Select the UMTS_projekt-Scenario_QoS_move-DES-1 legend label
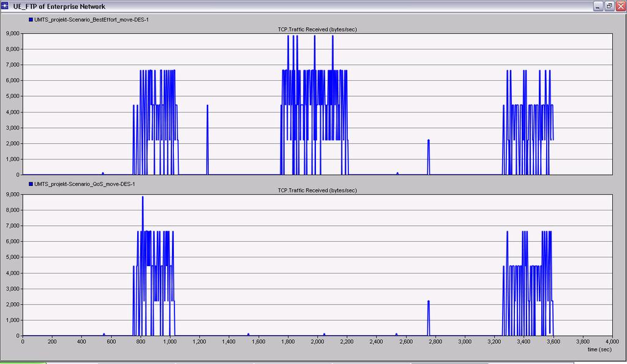 (84, 184)
